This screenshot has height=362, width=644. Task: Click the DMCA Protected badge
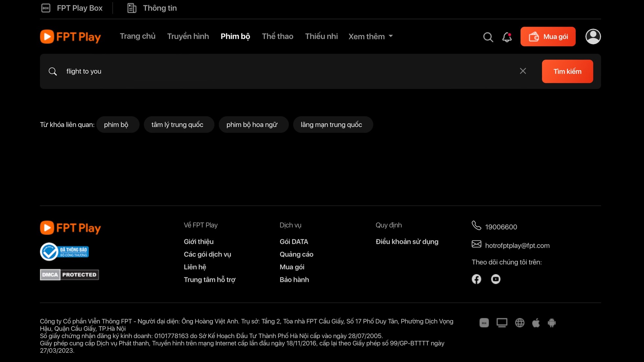(x=69, y=275)
